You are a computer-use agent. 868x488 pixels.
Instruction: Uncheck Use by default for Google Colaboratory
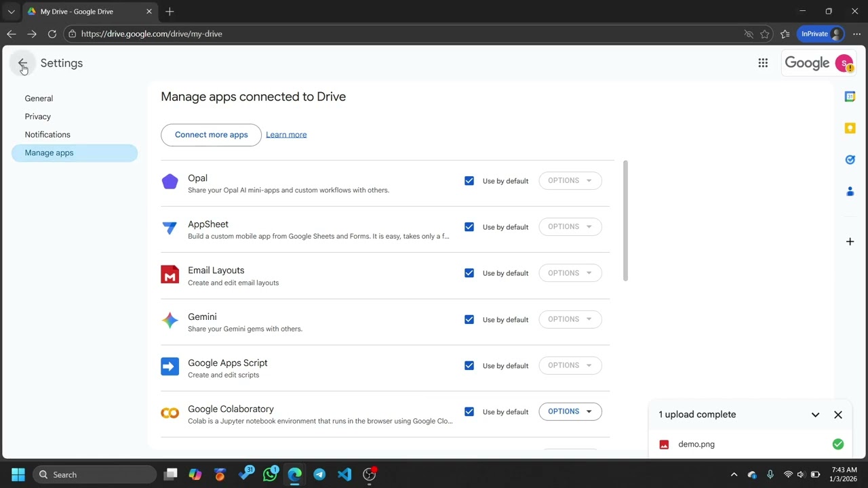pos(469,411)
